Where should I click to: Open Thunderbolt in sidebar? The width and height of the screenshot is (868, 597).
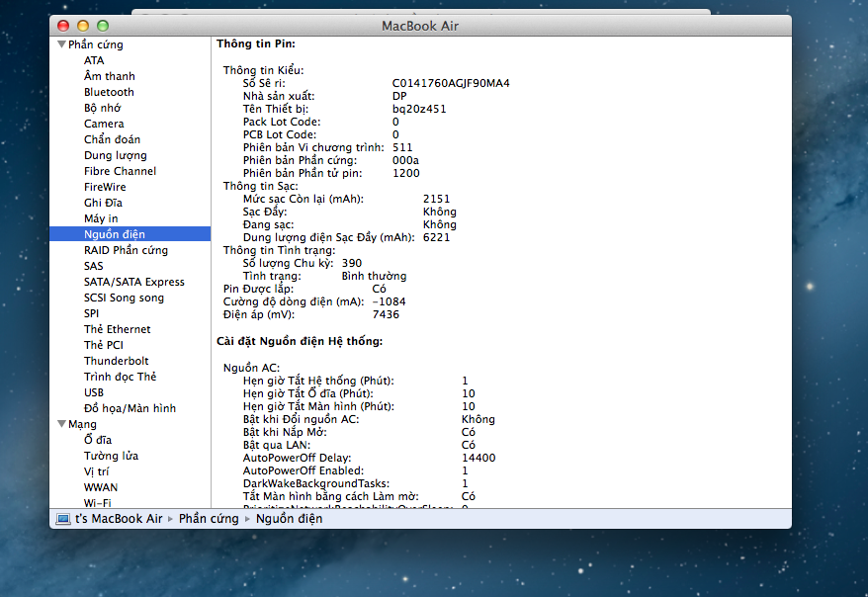tap(117, 361)
